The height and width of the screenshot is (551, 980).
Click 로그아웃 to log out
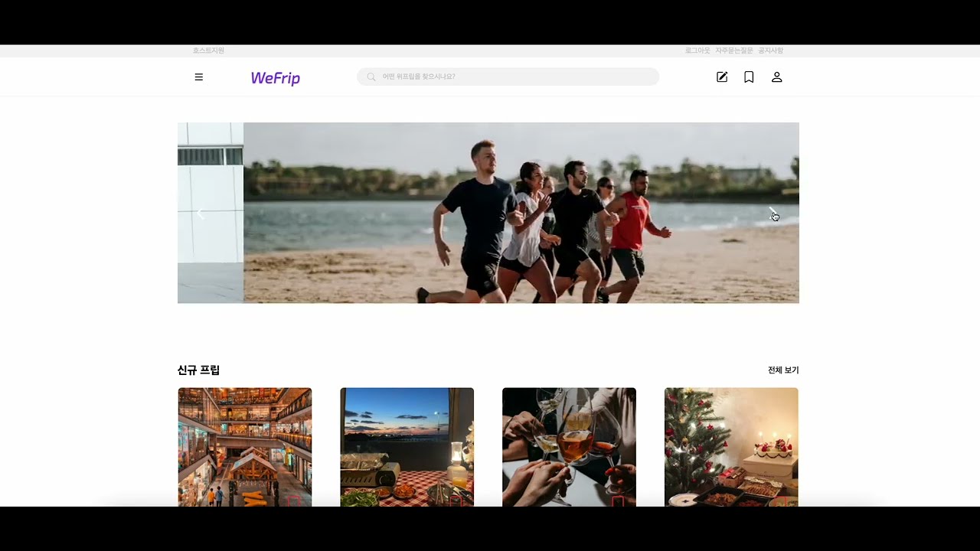(697, 51)
